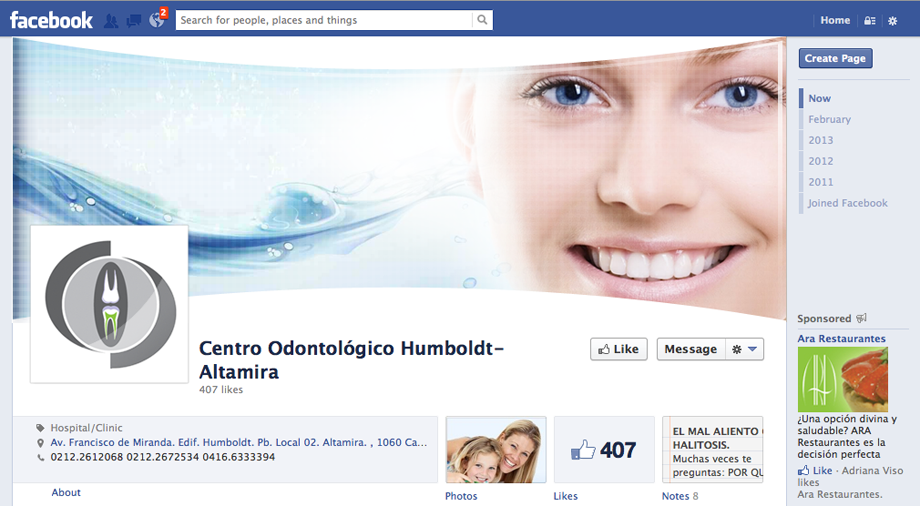Like the Ara Restaurantes ad
The width and height of the screenshot is (920, 506).
click(x=822, y=471)
